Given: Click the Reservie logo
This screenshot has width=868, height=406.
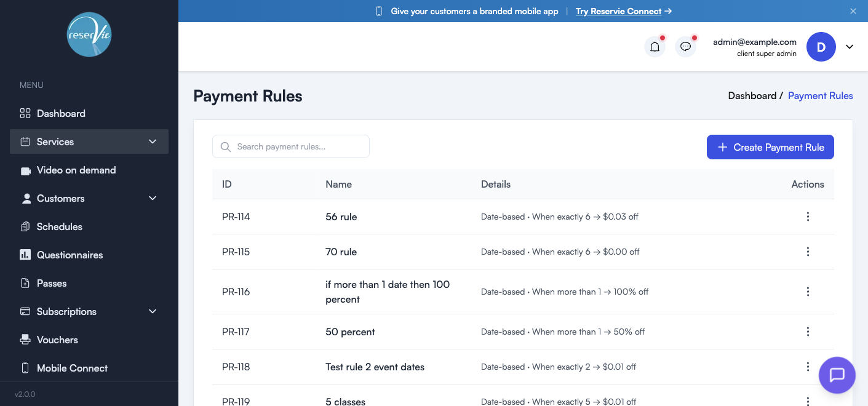Looking at the screenshot, I should point(89,34).
